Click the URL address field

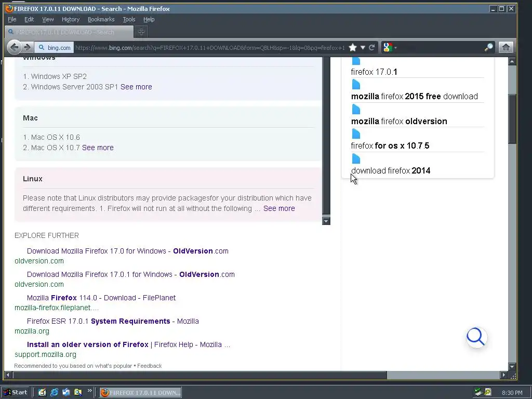(210, 47)
